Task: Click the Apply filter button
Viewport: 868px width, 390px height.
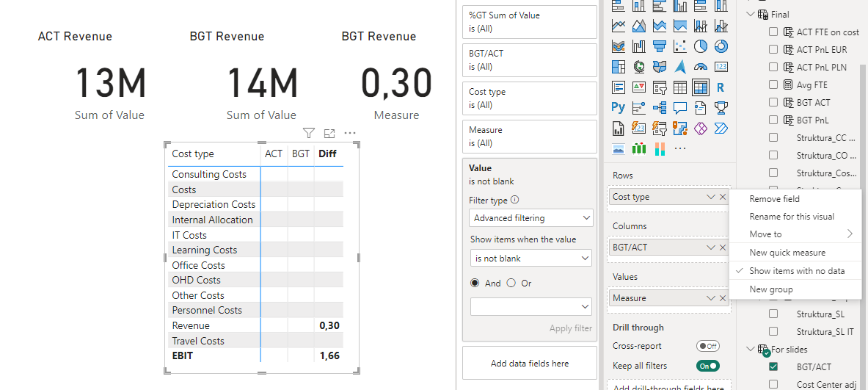Action: coord(571,328)
